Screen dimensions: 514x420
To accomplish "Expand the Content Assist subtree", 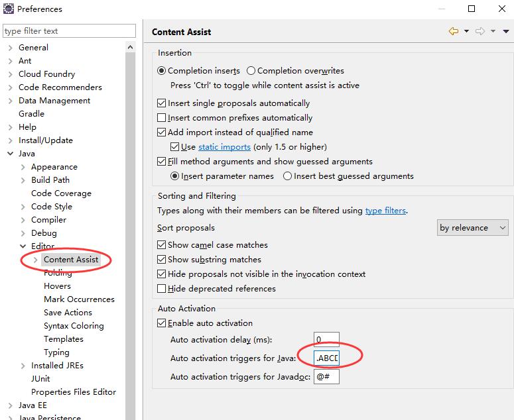I will click(x=36, y=260).
